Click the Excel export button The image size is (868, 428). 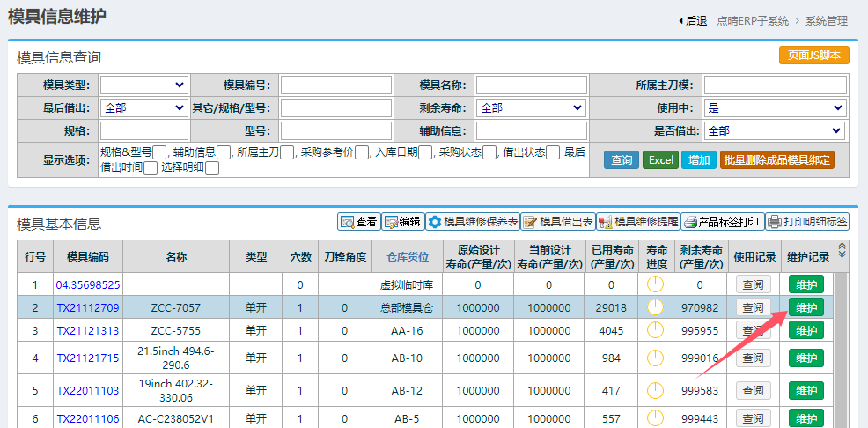(x=660, y=160)
